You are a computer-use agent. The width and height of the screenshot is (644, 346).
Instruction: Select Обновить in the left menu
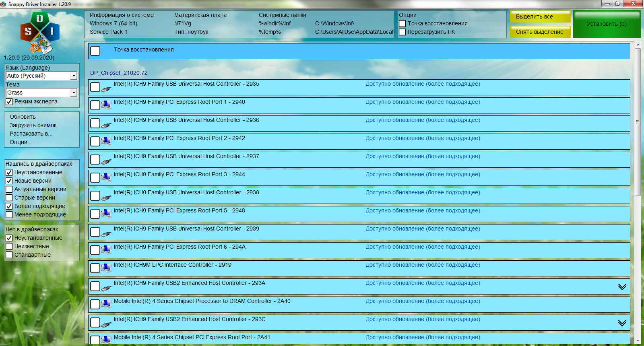(x=23, y=117)
